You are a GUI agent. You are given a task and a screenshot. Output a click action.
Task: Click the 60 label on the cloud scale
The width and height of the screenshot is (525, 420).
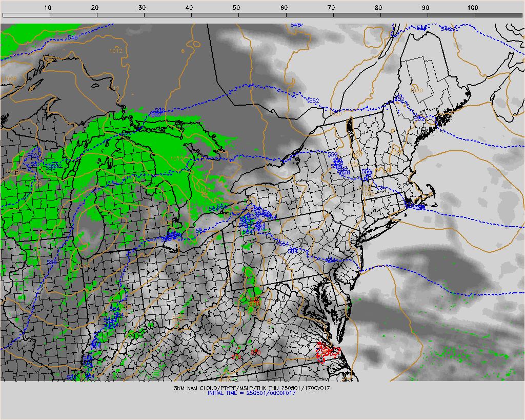coord(284,7)
